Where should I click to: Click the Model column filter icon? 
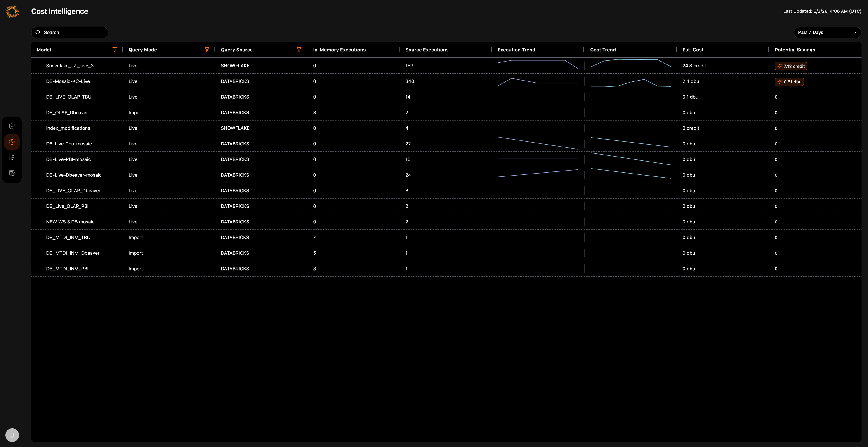pyautogui.click(x=115, y=50)
